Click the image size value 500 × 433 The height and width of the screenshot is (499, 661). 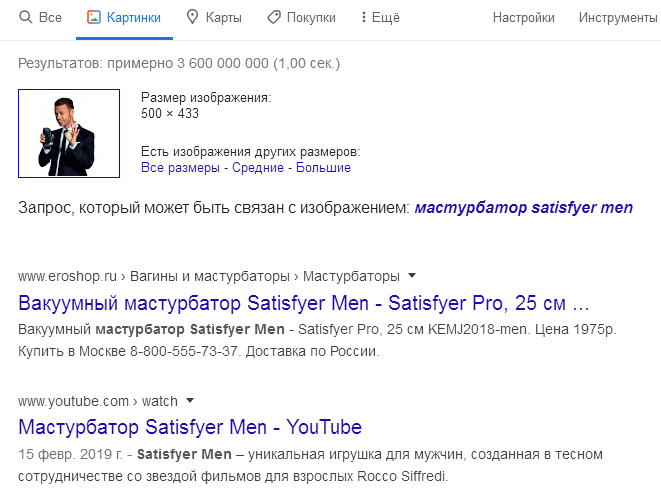point(170,113)
